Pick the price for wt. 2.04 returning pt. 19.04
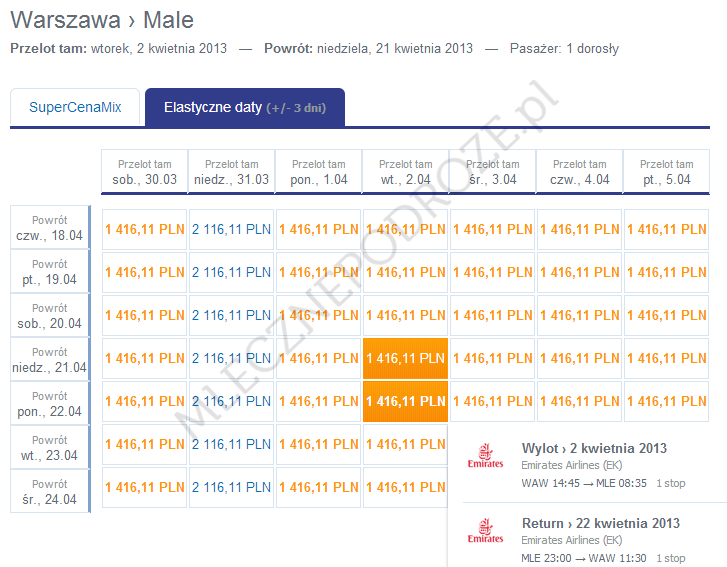Viewport: 727px width, 567px height. point(405,272)
